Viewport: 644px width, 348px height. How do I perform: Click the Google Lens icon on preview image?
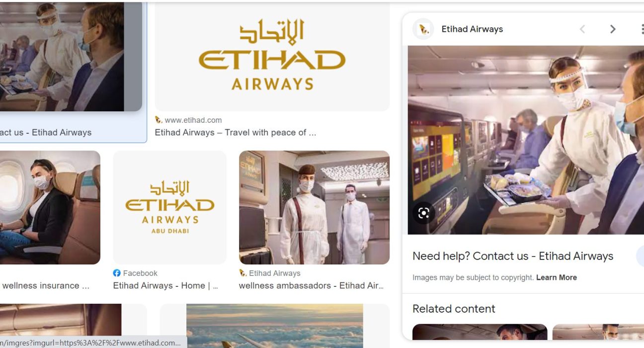coord(424,213)
